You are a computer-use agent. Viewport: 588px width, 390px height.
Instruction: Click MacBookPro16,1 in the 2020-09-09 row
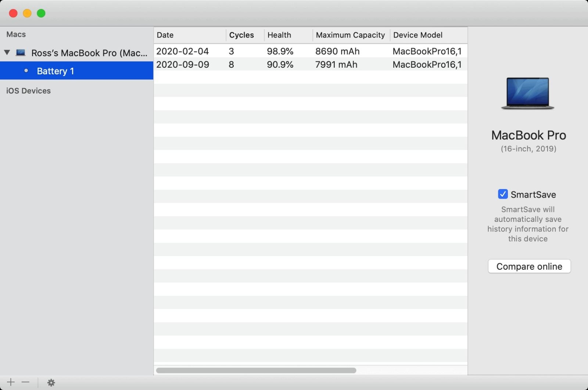click(427, 64)
